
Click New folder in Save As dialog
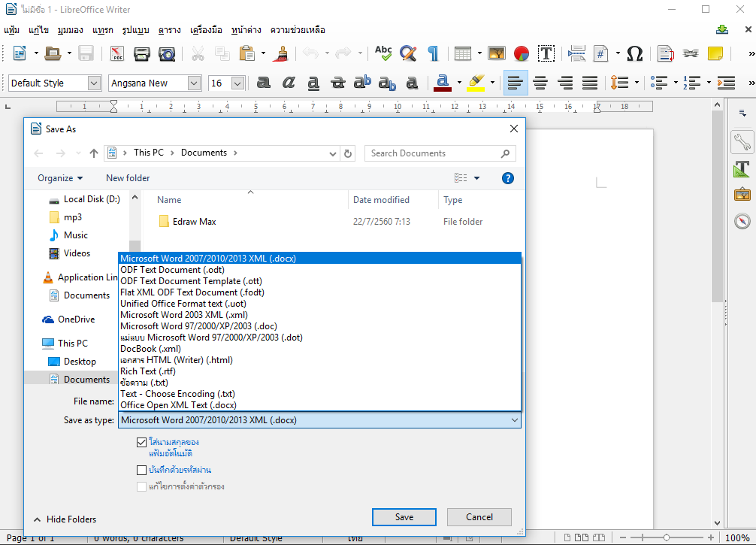coord(128,178)
